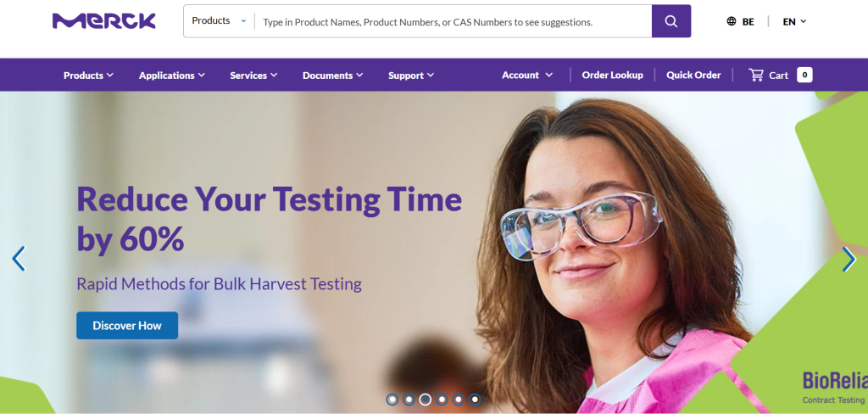This screenshot has width=868, height=414.
Task: Open the Products search category dropdown
Action: click(x=220, y=21)
